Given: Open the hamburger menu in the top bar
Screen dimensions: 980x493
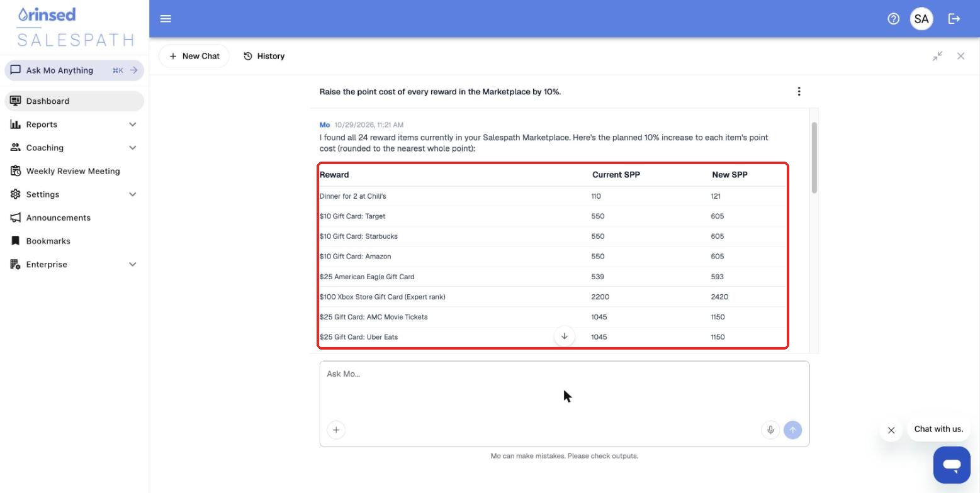Looking at the screenshot, I should [x=166, y=19].
